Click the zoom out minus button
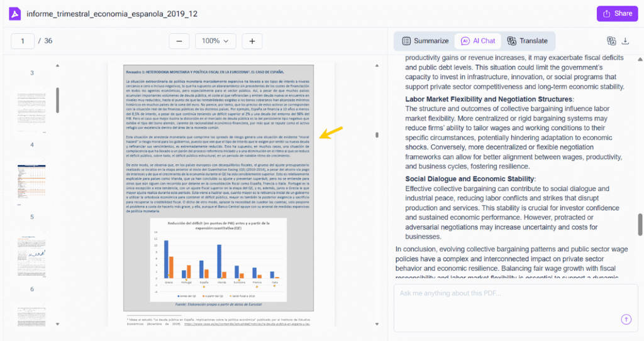Image resolution: width=644 pixels, height=341 pixels. coord(179,41)
